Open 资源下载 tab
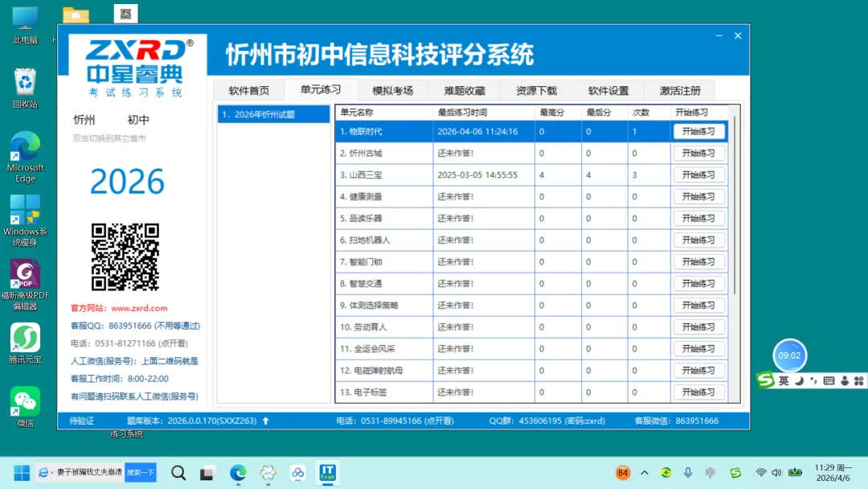This screenshot has width=868, height=489. tap(536, 90)
